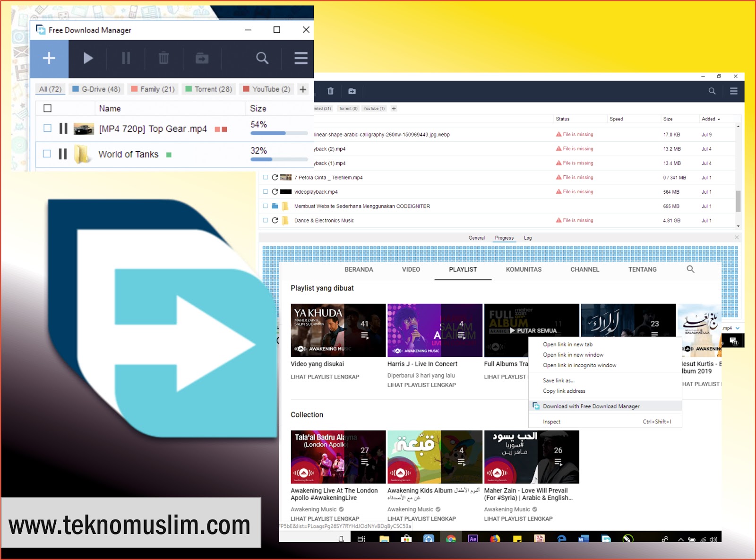The image size is (756, 560).
Task: Switch to the Log tab in details panel
Action: (x=528, y=238)
